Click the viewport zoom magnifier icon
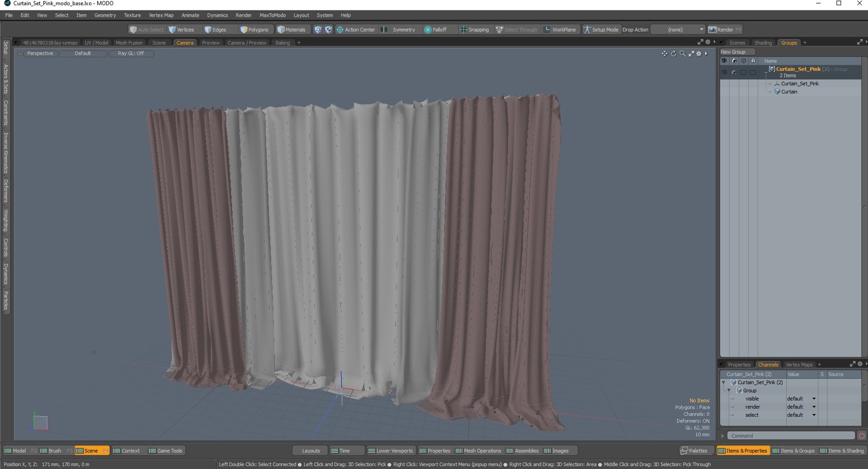The width and height of the screenshot is (868, 469). (683, 54)
